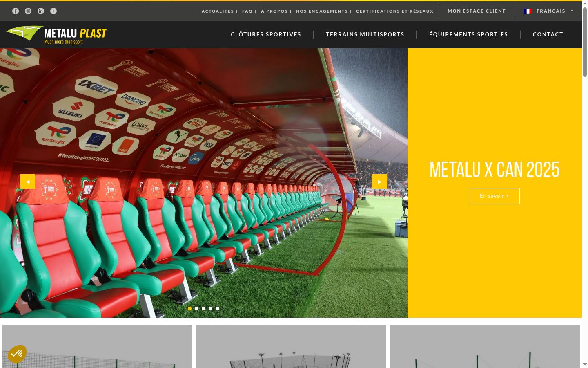Go to previous slide with left arrow
This screenshot has width=588, height=368.
click(x=28, y=182)
